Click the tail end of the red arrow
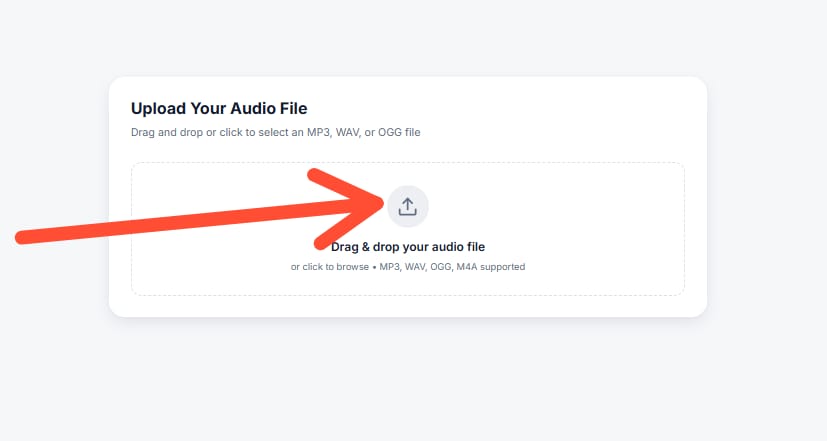Screen dimensions: 827x441 tap(22, 236)
